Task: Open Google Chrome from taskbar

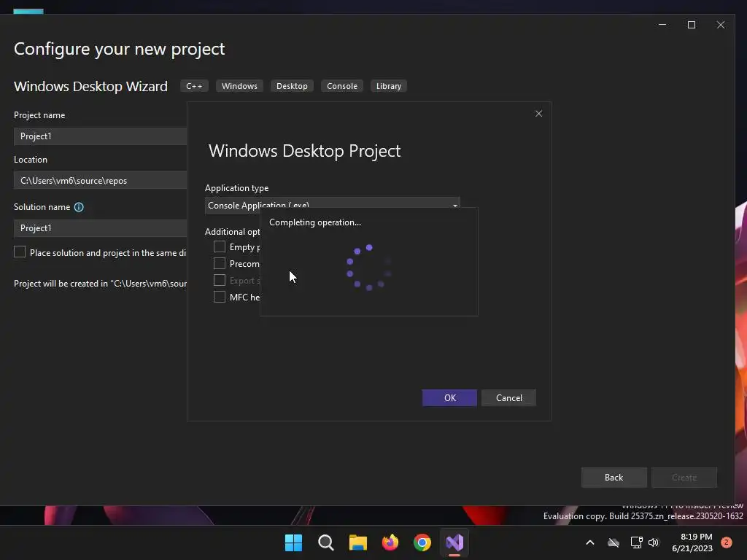Action: [422, 542]
